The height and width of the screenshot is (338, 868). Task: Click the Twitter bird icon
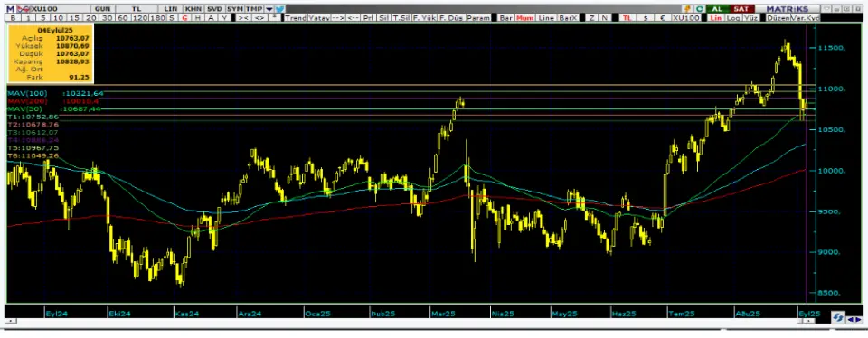pyautogui.click(x=280, y=9)
